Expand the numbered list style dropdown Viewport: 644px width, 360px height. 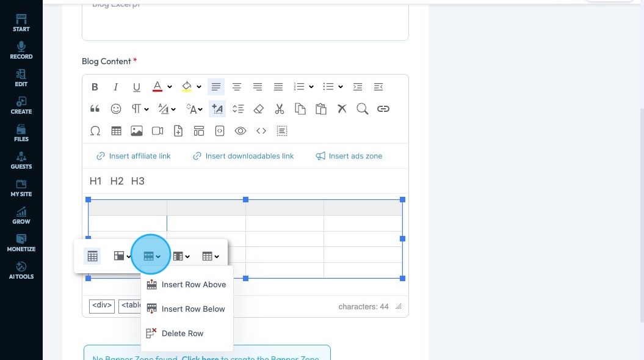[x=311, y=87]
